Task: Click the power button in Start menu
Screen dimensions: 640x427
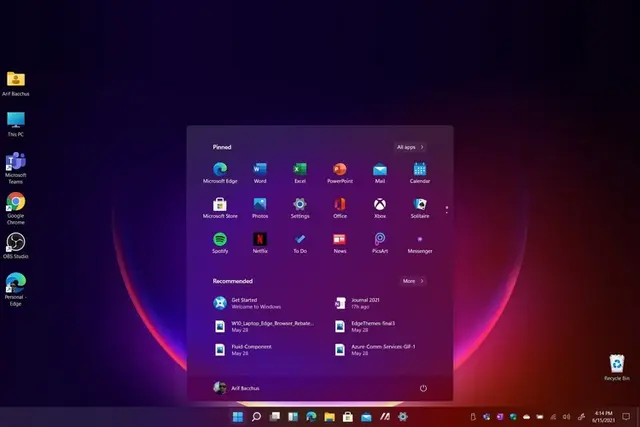Action: pos(423,388)
